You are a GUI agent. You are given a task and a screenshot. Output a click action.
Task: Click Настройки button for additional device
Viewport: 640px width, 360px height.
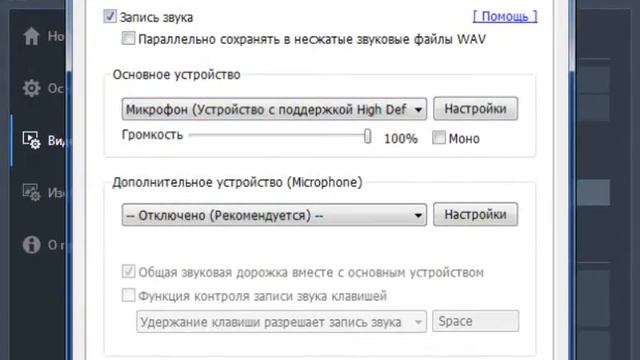(476, 214)
